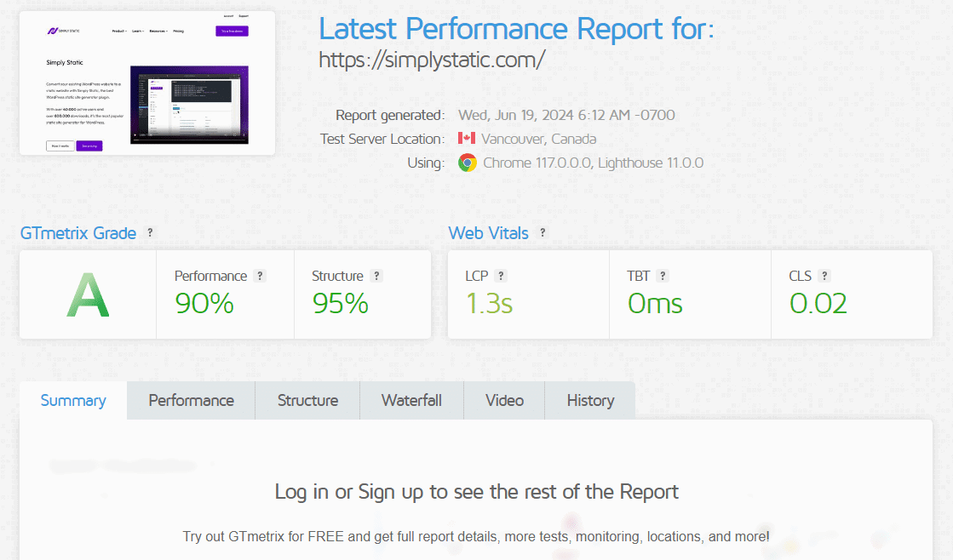Click the Log in link
Image resolution: width=953 pixels, height=560 pixels.
pos(301,492)
